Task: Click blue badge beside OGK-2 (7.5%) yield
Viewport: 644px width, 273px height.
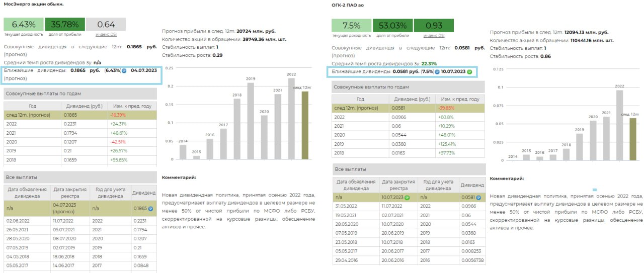Action: [437, 72]
